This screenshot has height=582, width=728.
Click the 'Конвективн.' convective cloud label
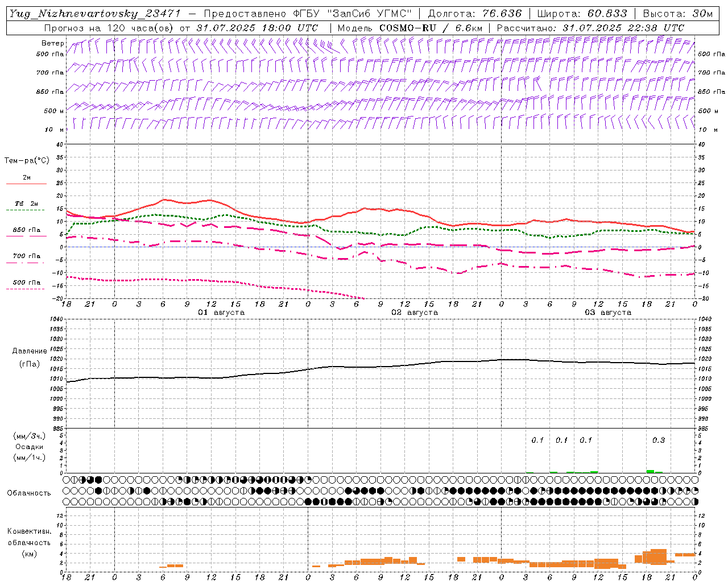point(29,531)
